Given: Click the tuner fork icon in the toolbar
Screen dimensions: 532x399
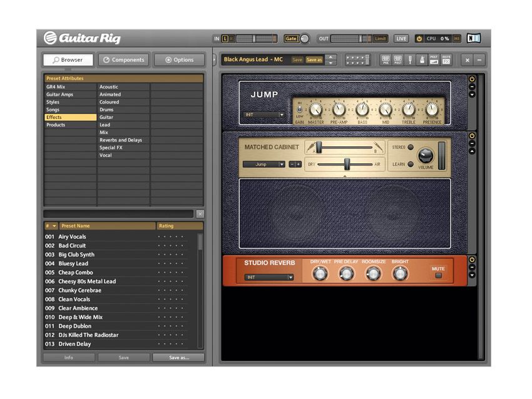Looking at the screenshot, I should click(x=410, y=59).
